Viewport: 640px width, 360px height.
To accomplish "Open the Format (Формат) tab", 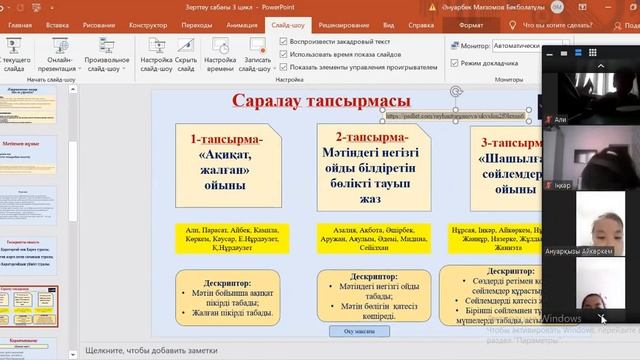I will point(471,25).
